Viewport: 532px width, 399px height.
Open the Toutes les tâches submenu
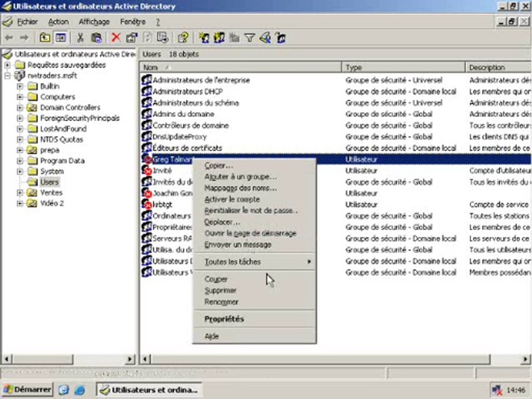[254, 262]
